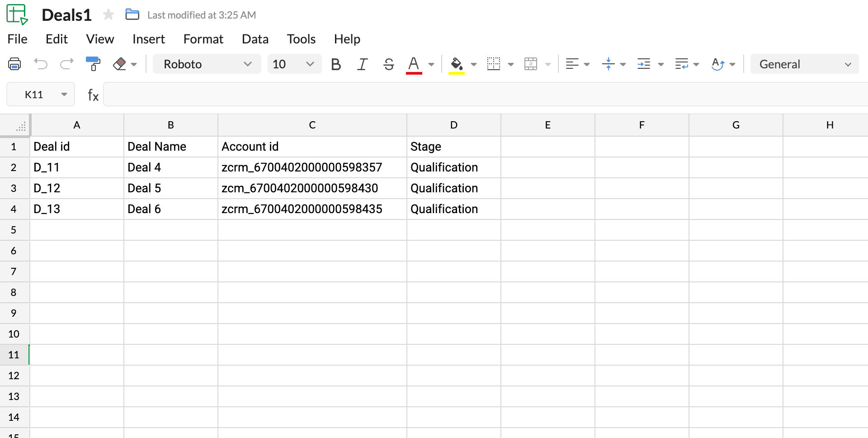Select column D header
The image size is (868, 438).
tap(454, 125)
